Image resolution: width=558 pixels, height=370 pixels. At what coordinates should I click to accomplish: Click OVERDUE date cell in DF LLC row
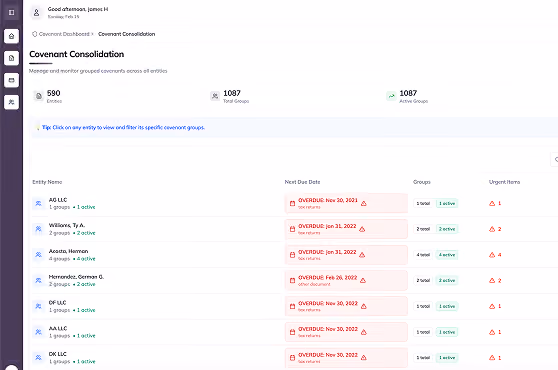pos(346,306)
